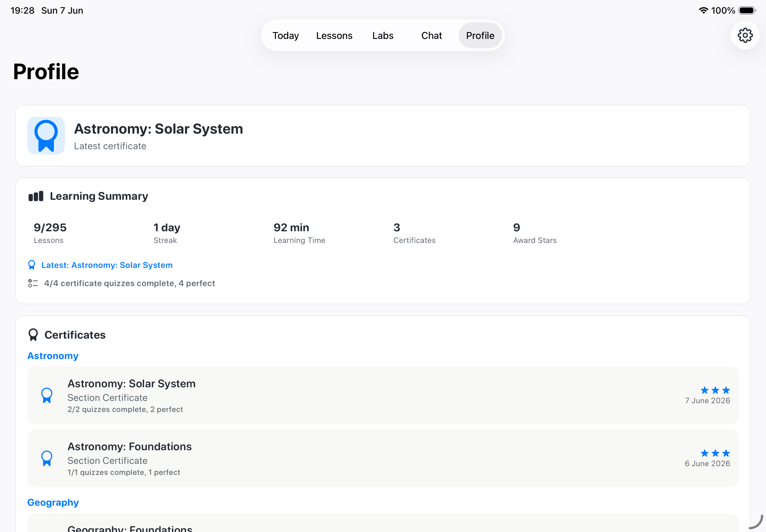Viewport: 766px width, 532px height.
Task: Click the 100% battery percentage
Action: (x=723, y=10)
